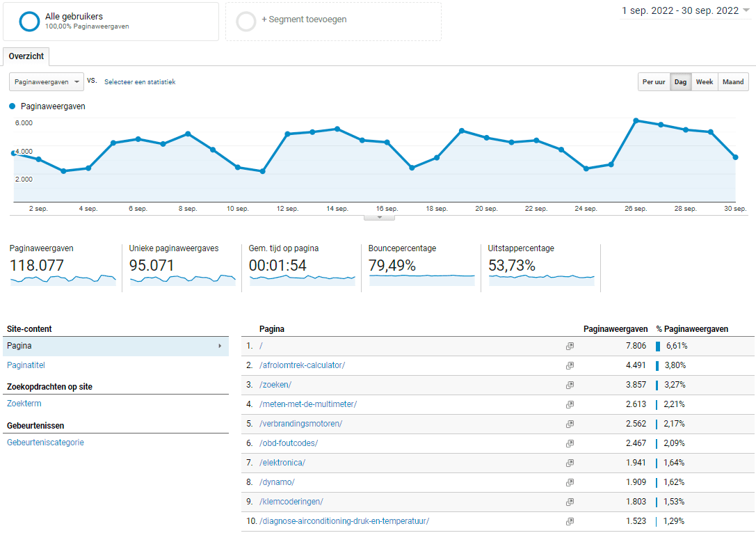Choose Paginatitel in Site-content list

[26, 365]
